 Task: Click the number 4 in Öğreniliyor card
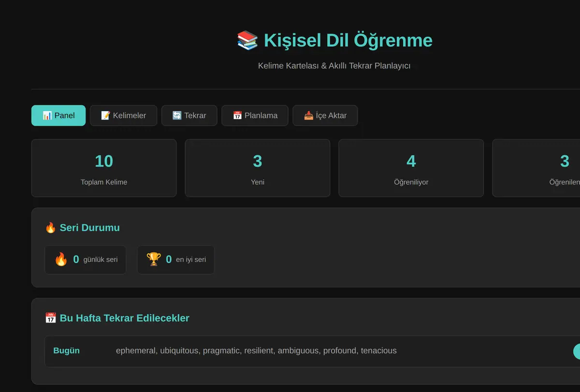[x=411, y=161]
